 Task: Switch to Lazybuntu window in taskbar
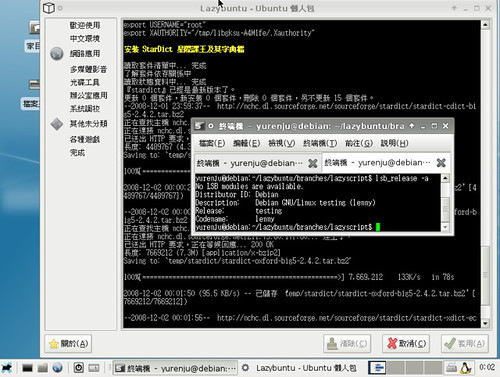pyautogui.click(x=299, y=368)
